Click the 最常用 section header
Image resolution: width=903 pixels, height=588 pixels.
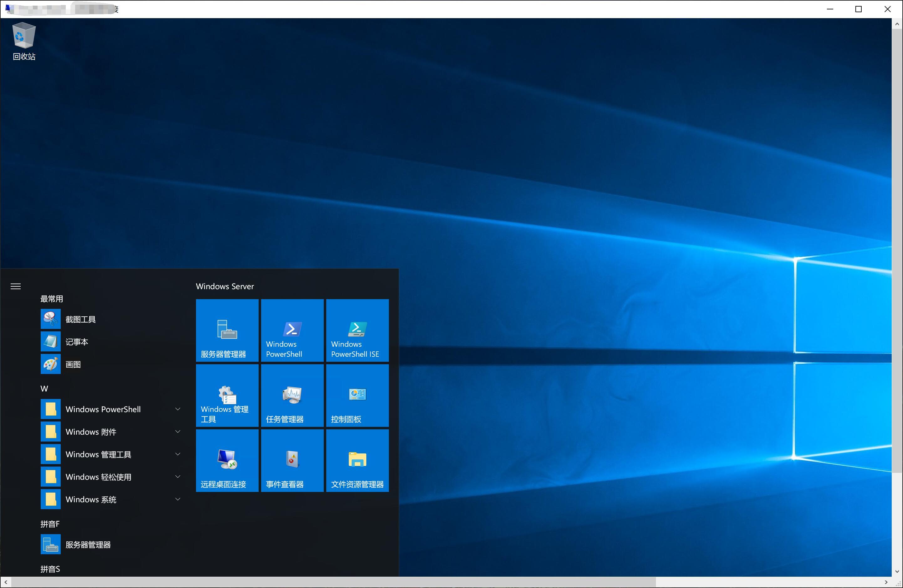52,299
